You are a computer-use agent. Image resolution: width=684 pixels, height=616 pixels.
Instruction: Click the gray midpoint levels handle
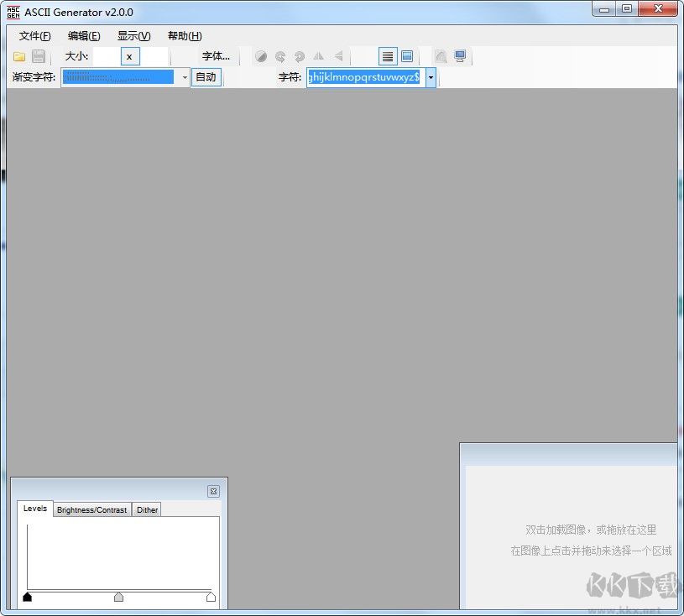click(x=118, y=597)
